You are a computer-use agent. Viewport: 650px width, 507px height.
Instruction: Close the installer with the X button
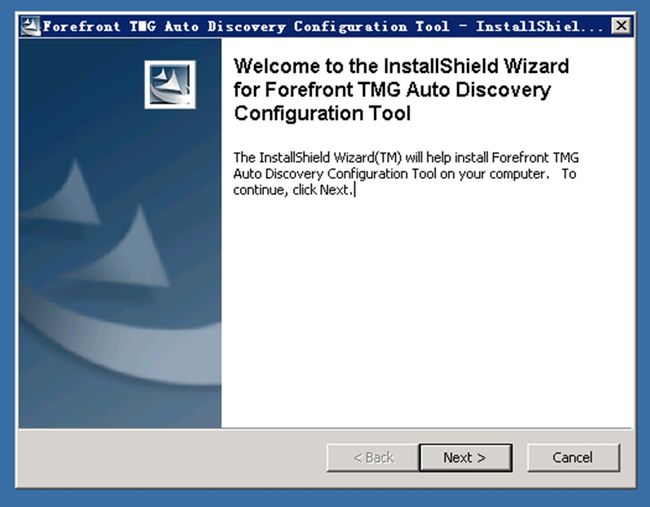click(621, 26)
